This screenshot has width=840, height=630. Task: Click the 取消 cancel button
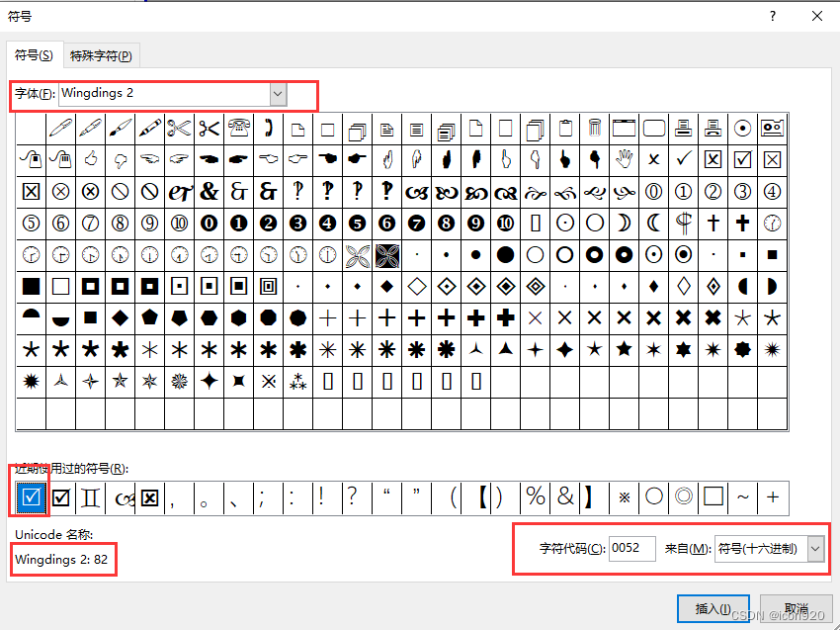coord(797,609)
